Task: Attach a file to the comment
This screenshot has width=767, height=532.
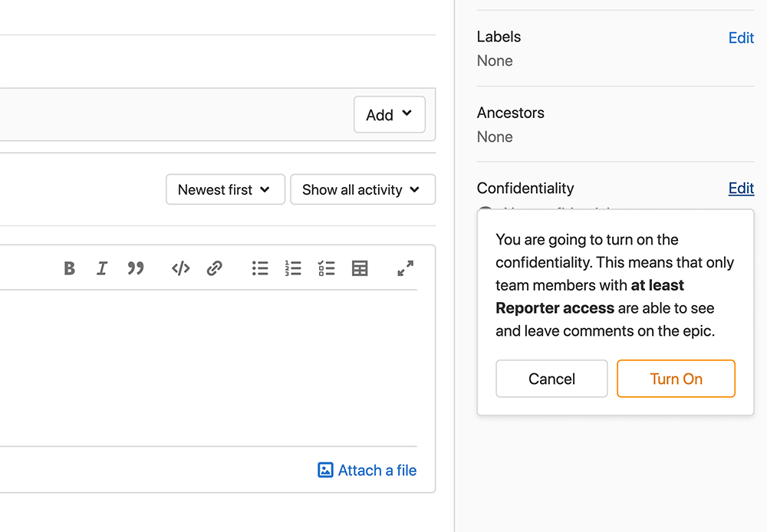Action: click(367, 470)
